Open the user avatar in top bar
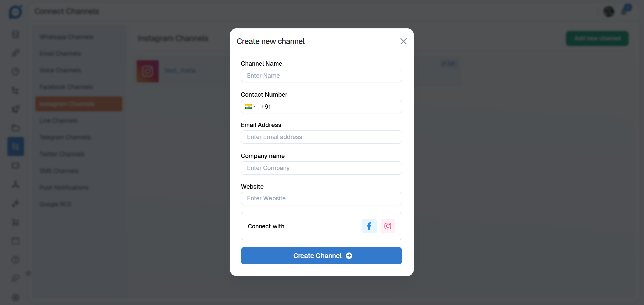The image size is (644, 305). click(x=609, y=11)
